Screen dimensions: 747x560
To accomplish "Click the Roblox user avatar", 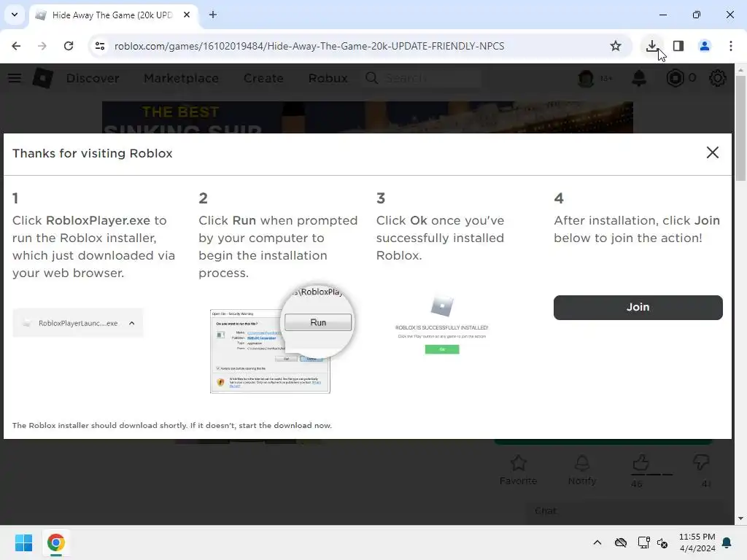I will [586, 78].
